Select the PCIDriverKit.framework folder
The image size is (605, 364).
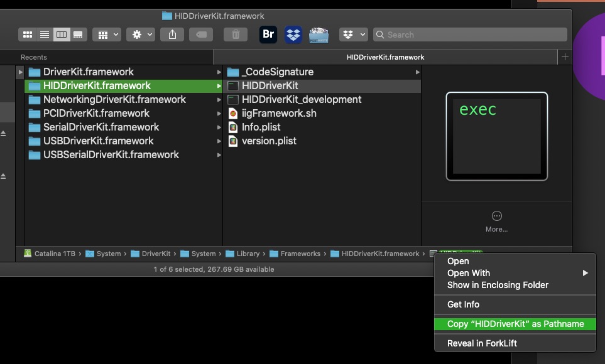[x=124, y=114]
